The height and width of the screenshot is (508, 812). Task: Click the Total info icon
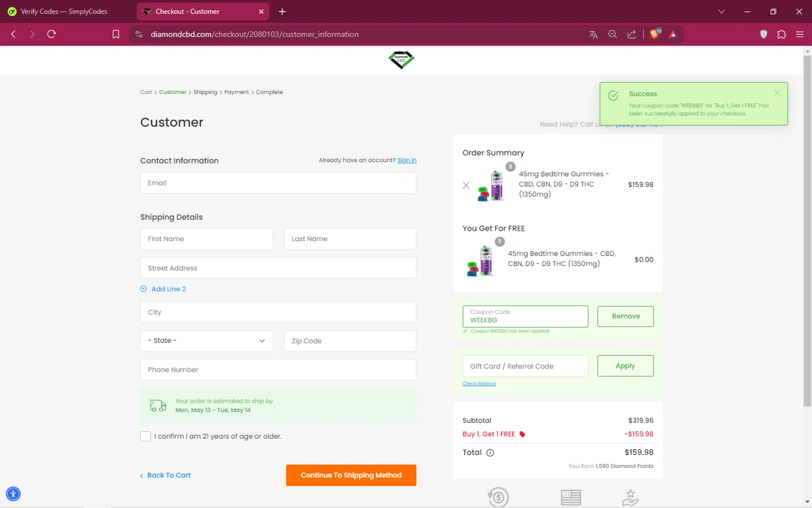pyautogui.click(x=490, y=453)
